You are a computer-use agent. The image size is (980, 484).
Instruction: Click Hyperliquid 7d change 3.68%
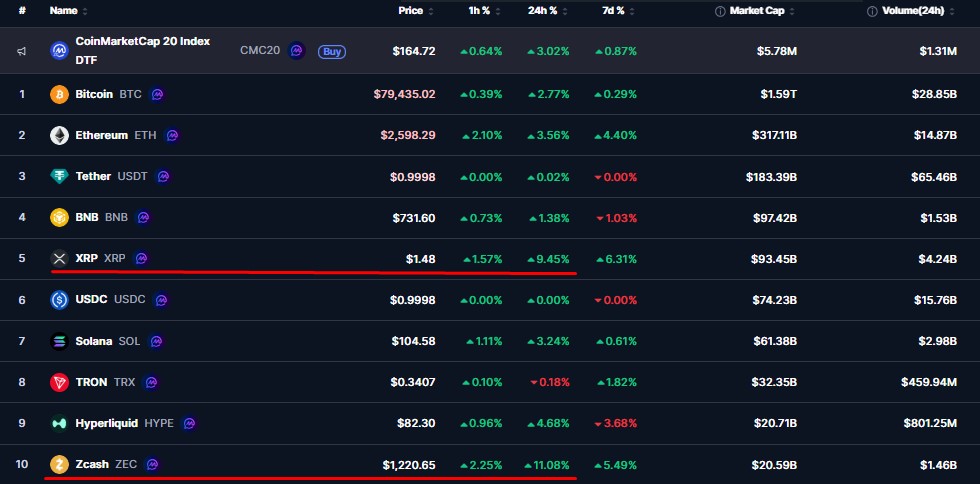click(616, 423)
